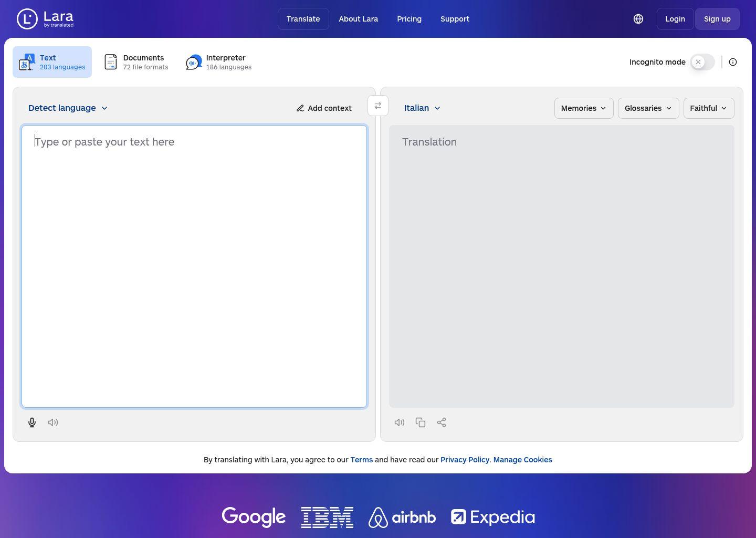756x538 pixels.
Task: Click the speaker icon to hear the translation
Action: pos(400,422)
